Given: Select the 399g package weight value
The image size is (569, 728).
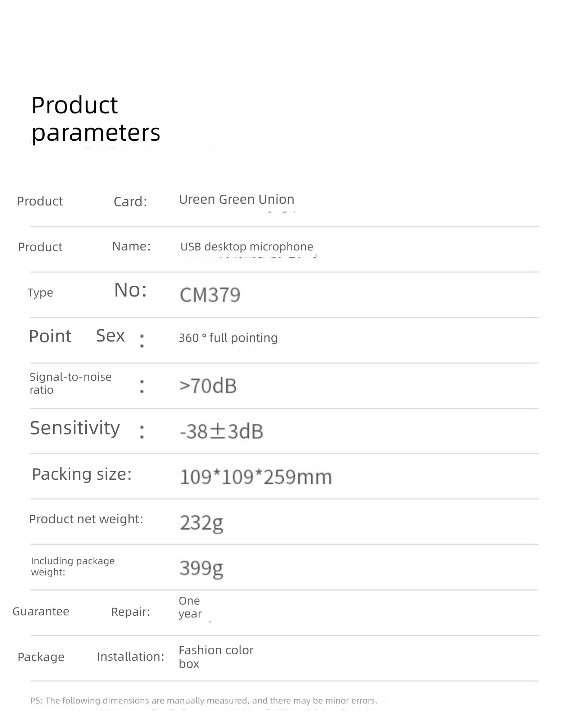Looking at the screenshot, I should (x=201, y=569).
